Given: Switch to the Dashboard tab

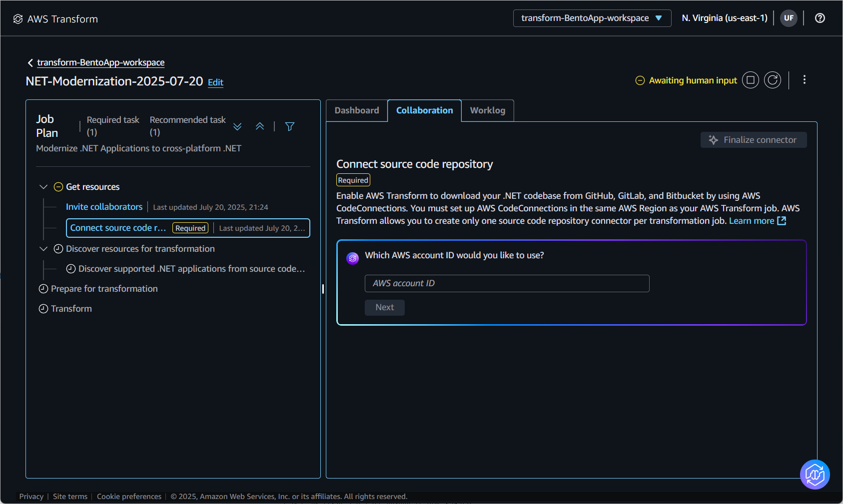Looking at the screenshot, I should click(357, 110).
